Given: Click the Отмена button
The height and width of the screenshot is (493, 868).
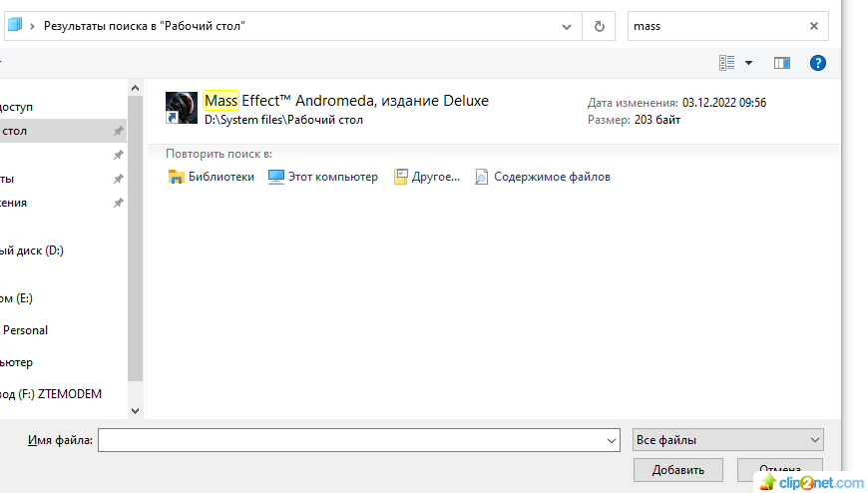Looking at the screenshot, I should [x=779, y=469].
